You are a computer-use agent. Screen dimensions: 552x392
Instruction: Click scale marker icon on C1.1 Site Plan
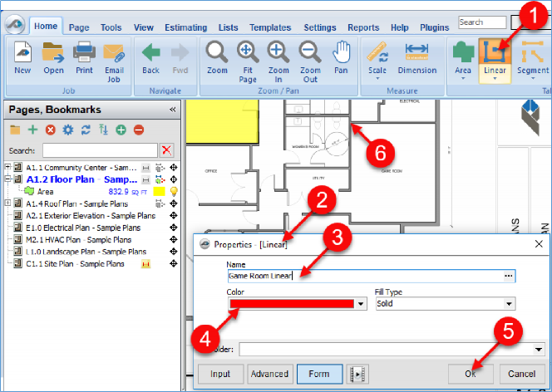click(145, 264)
